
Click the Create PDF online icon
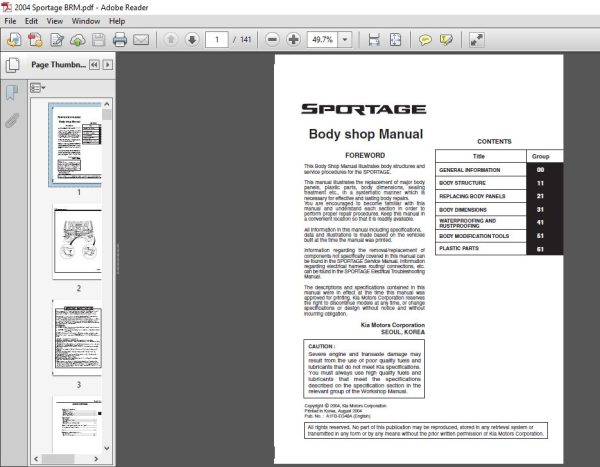tap(14, 39)
